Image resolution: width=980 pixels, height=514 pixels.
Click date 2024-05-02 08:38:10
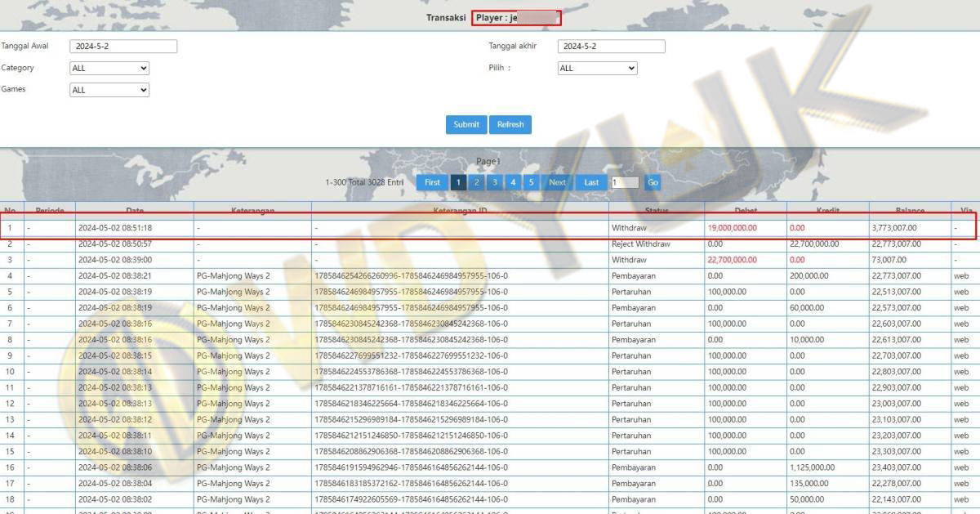click(x=115, y=451)
